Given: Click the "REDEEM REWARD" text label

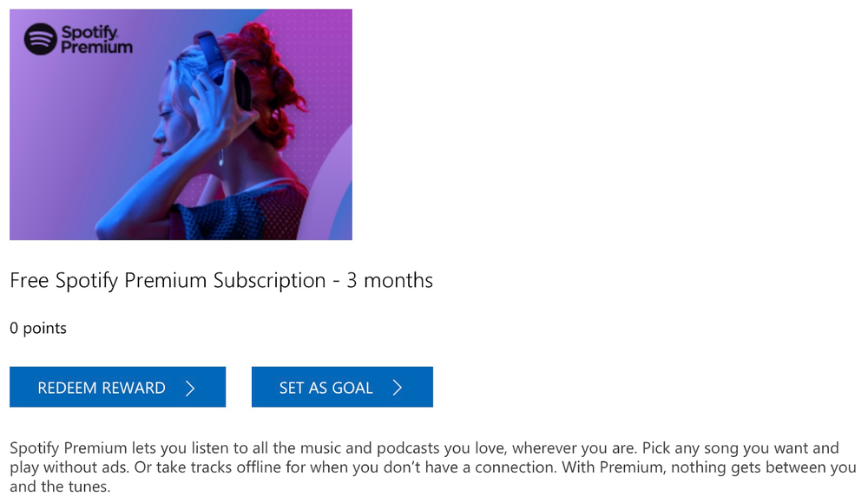Looking at the screenshot, I should [x=102, y=388].
